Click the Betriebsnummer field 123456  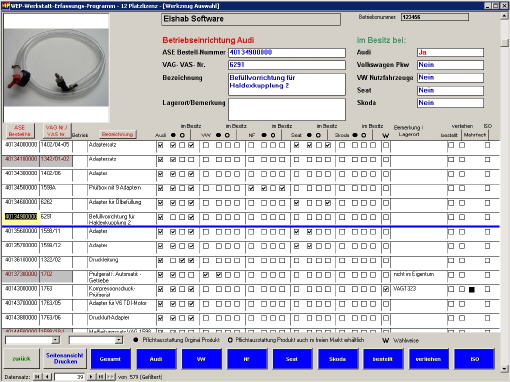(435, 17)
